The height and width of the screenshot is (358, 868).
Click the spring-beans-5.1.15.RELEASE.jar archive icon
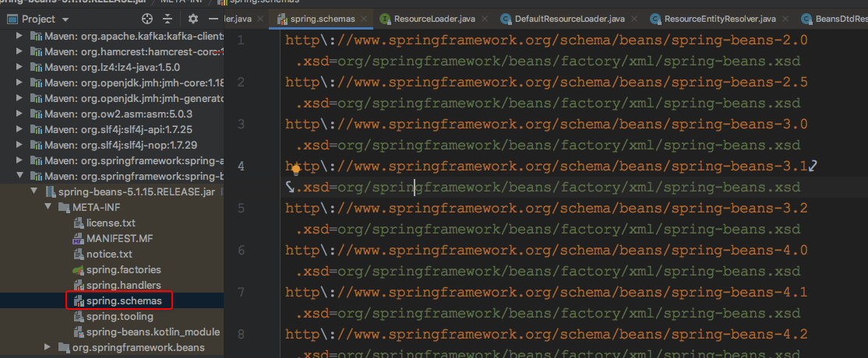(x=51, y=192)
